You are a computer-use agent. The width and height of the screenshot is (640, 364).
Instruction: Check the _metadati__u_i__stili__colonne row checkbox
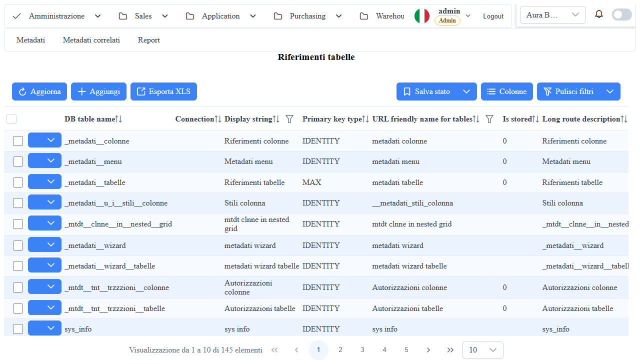pyautogui.click(x=18, y=203)
